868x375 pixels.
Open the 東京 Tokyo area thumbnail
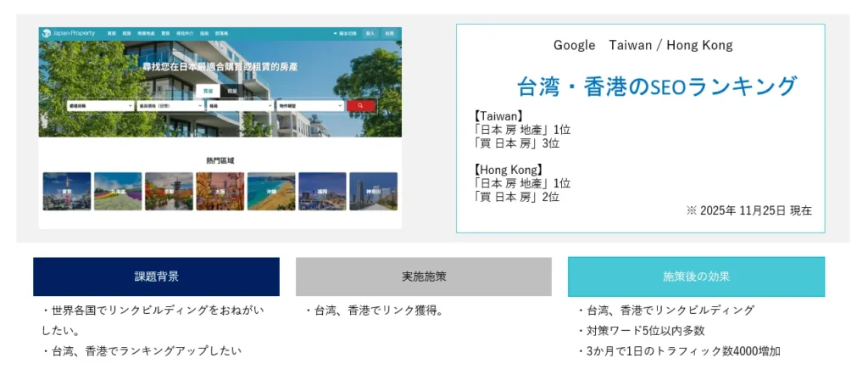(67, 191)
